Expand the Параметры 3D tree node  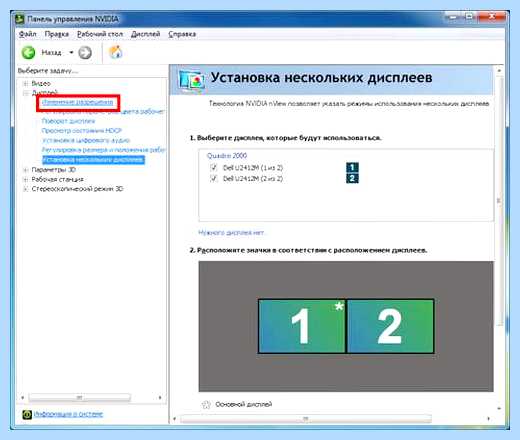coord(25,170)
